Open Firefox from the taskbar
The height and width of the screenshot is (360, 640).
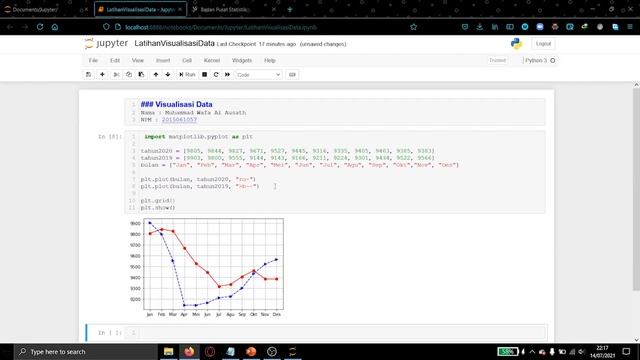pyautogui.click(x=189, y=352)
